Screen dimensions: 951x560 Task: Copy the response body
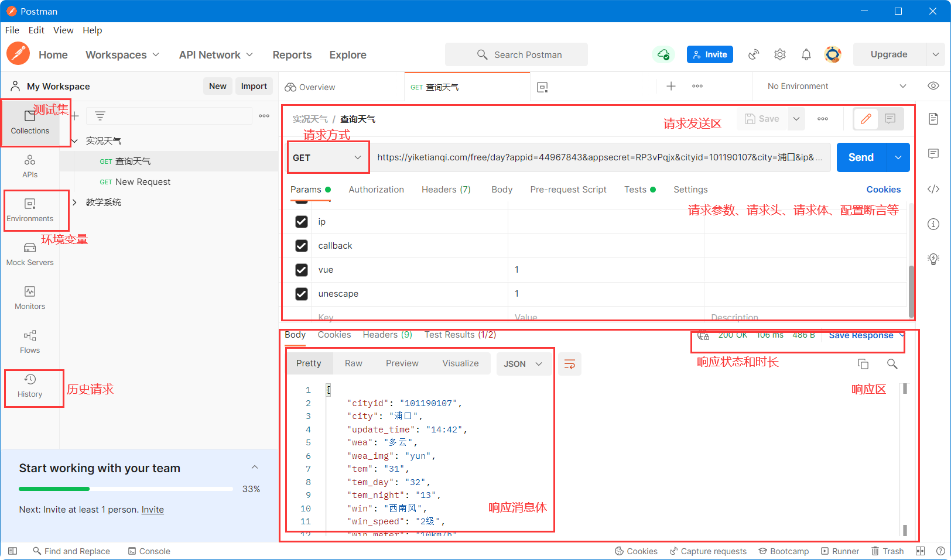pyautogui.click(x=863, y=364)
